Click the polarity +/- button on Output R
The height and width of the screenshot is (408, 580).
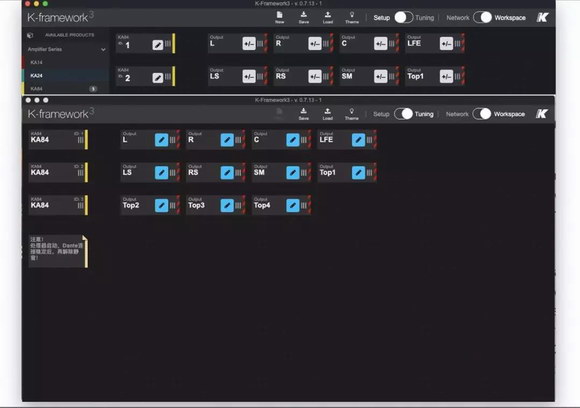[315, 44]
